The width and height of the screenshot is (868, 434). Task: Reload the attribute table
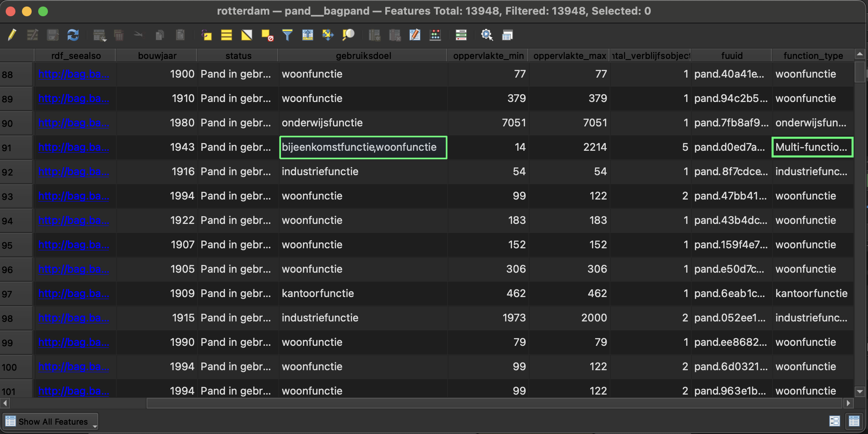[73, 35]
